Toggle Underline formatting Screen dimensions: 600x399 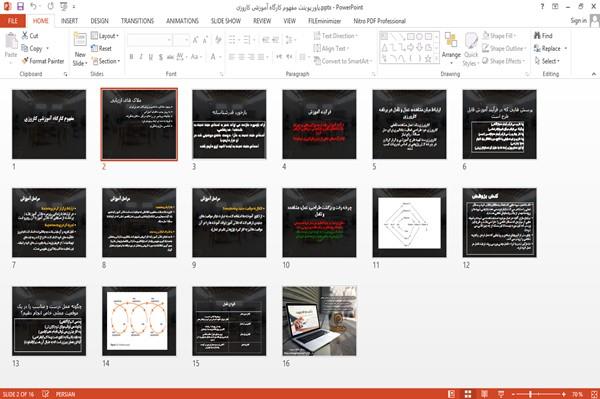(151, 57)
